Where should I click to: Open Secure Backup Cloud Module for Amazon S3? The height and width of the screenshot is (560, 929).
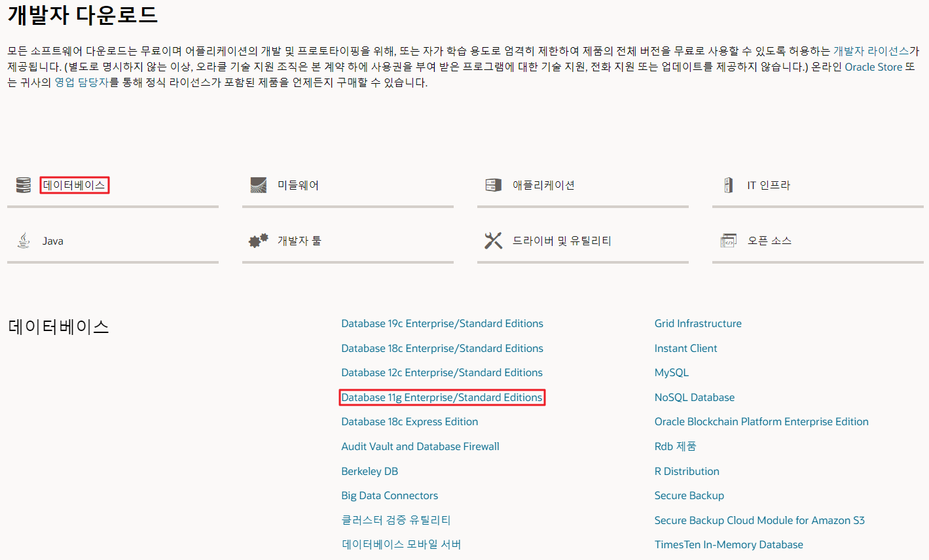[x=759, y=521]
